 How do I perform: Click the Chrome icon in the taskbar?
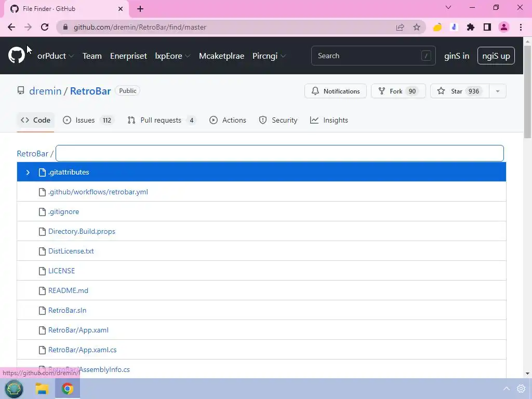(67, 389)
